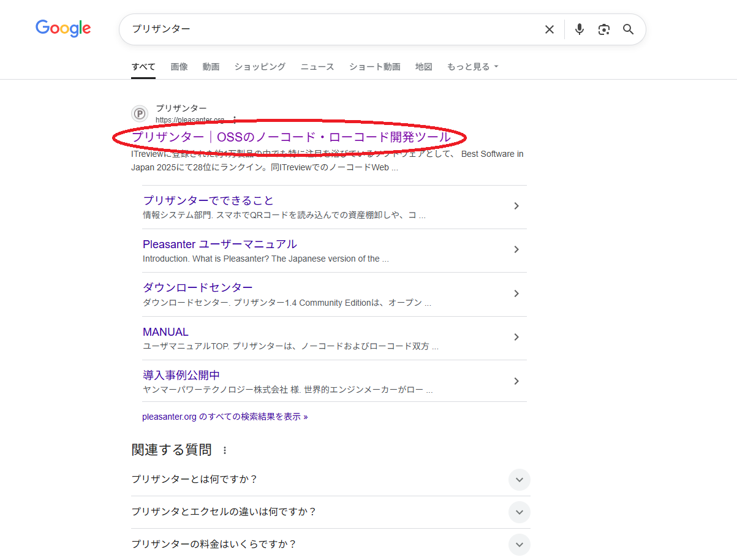
Task: Click the https://pleasanter.org URL text
Action: [x=190, y=119]
